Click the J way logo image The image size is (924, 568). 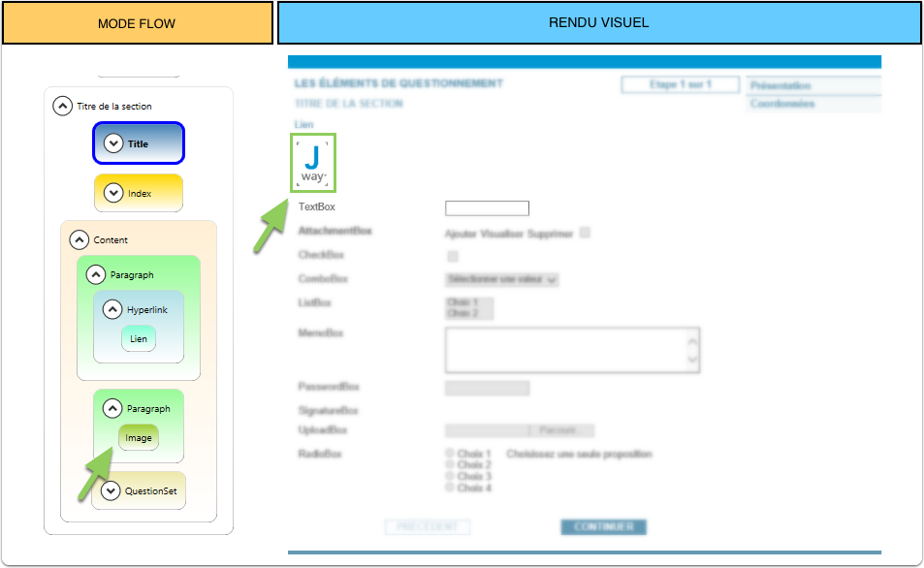tap(312, 162)
